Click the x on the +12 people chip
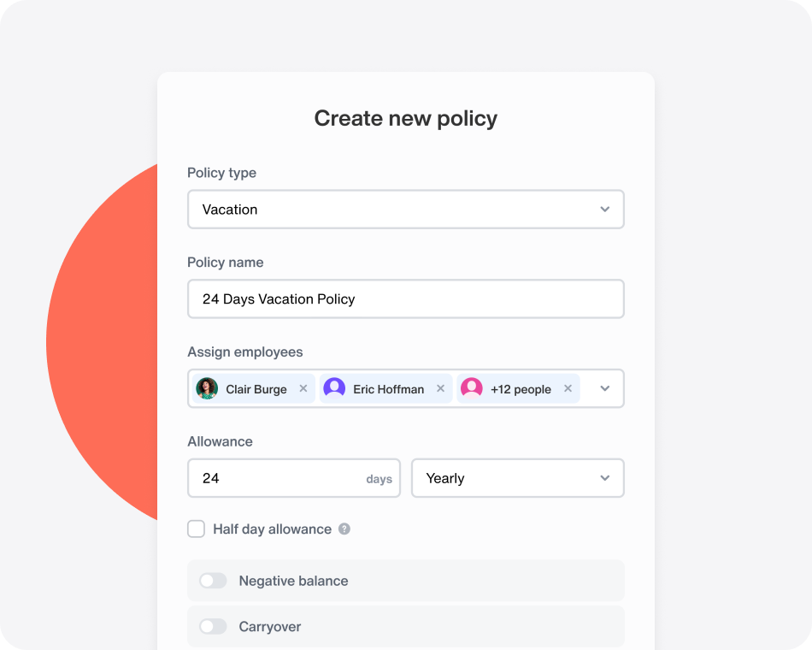 (x=568, y=388)
